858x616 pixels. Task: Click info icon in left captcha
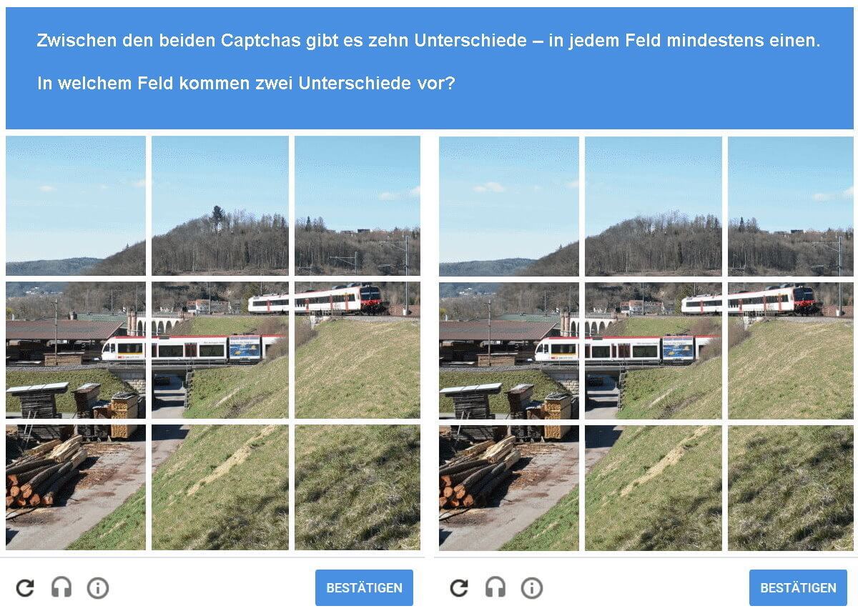pyautogui.click(x=98, y=587)
